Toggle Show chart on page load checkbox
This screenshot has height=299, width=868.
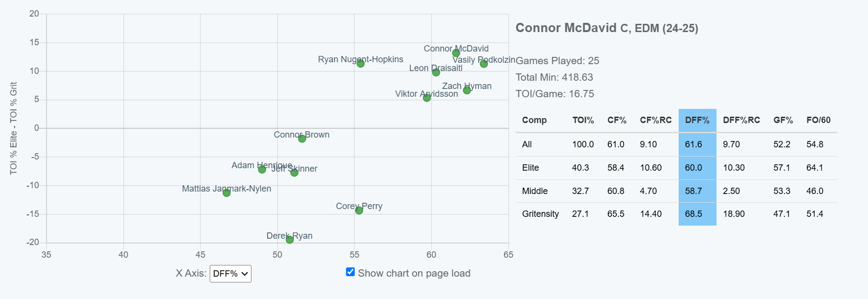click(x=351, y=272)
